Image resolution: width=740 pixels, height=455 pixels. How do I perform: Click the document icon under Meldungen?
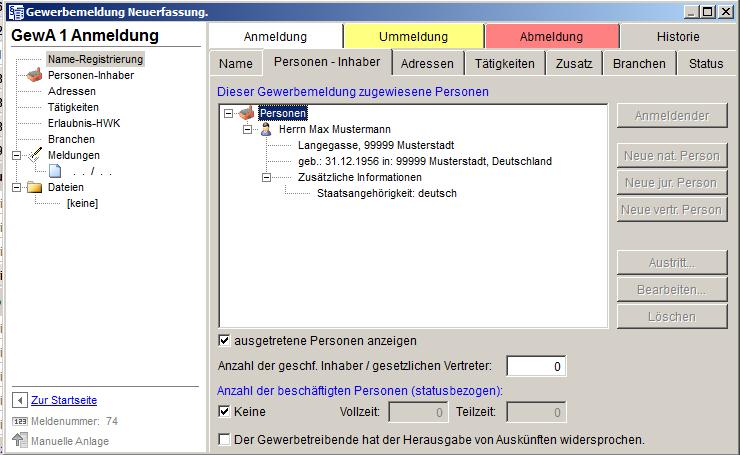coord(55,171)
